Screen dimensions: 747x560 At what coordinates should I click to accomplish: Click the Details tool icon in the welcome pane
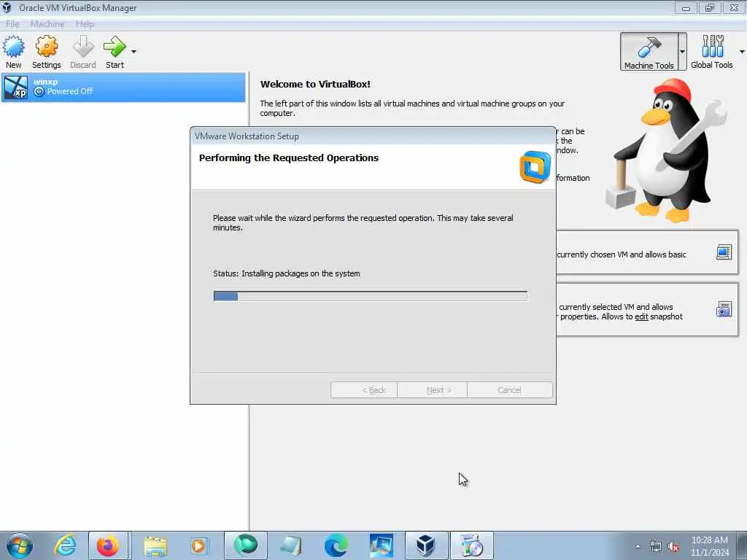(x=724, y=252)
